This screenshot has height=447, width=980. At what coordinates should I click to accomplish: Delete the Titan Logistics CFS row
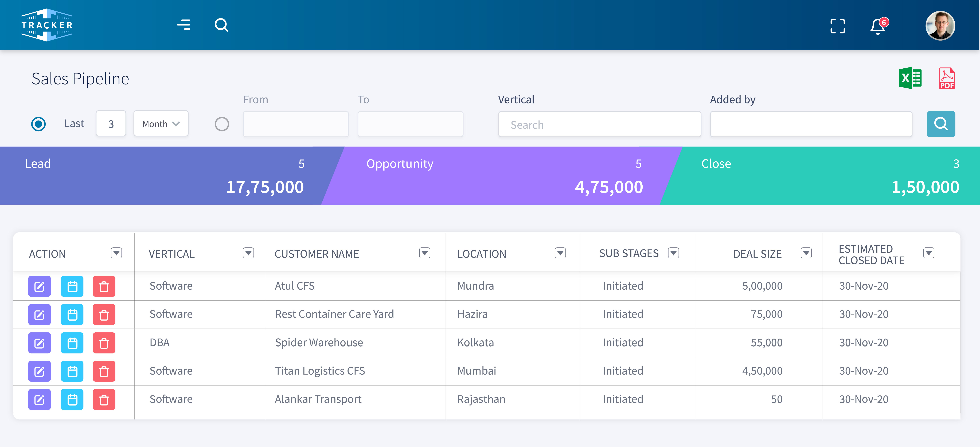click(x=104, y=371)
